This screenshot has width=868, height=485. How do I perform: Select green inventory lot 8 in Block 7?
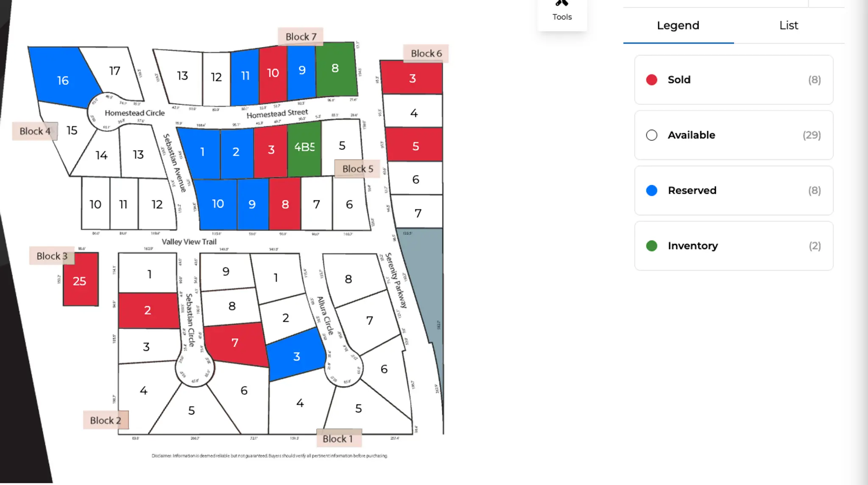click(336, 69)
